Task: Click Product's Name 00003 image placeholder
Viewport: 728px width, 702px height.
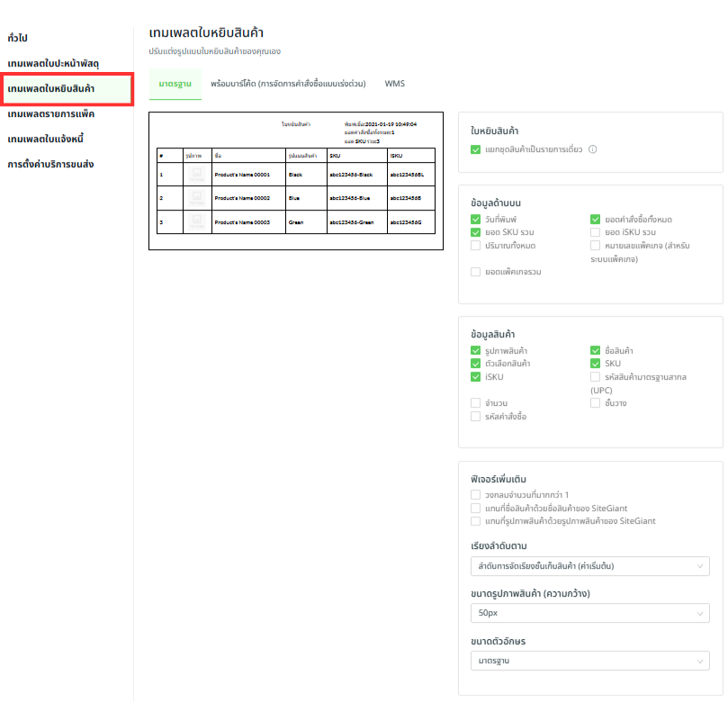Action: (x=196, y=221)
